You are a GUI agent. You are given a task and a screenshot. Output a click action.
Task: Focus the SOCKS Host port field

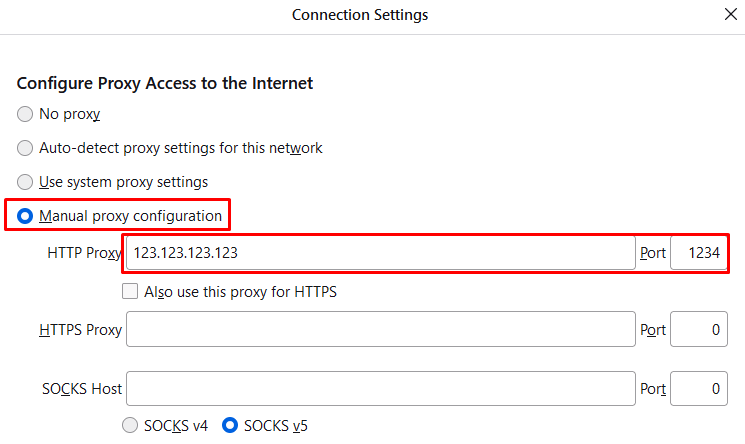[697, 388]
